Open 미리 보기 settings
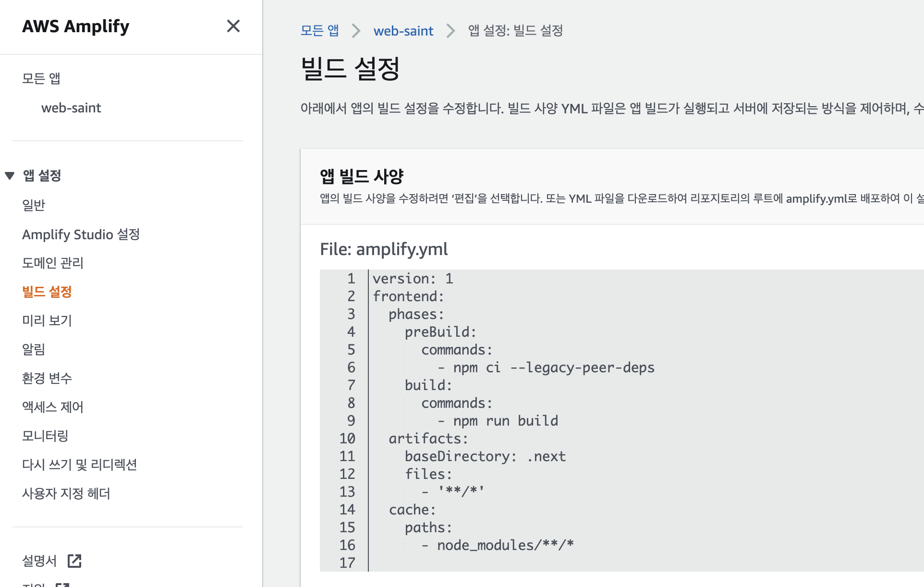This screenshot has height=587, width=924. pos(47,320)
